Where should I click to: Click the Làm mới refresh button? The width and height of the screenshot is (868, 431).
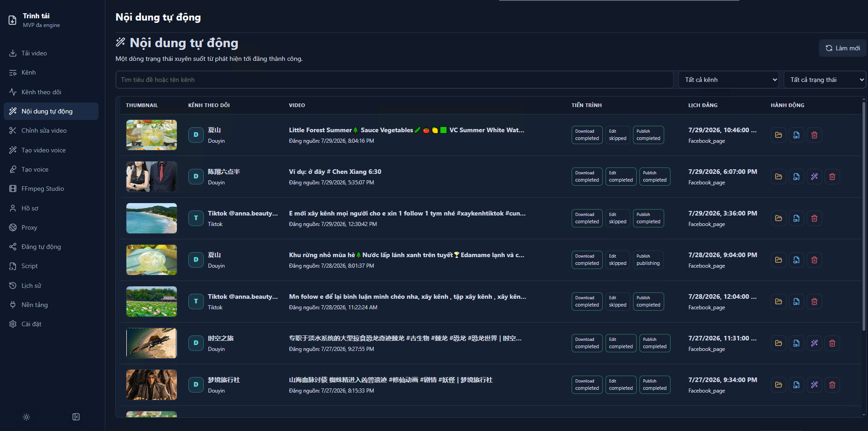tap(842, 48)
